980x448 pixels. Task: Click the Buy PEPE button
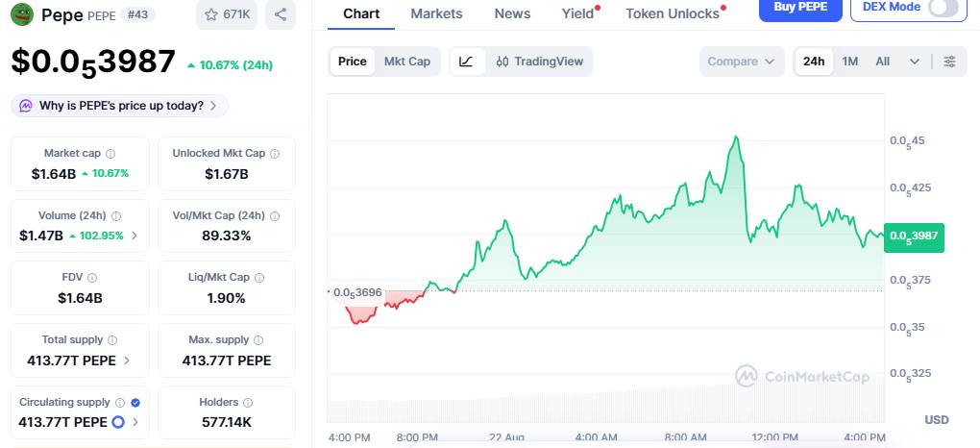(800, 8)
